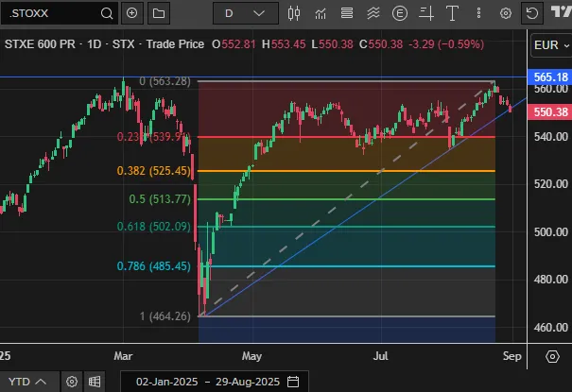Image resolution: width=572 pixels, height=392 pixels.
Task: Click the L550.38 low price value
Action: click(x=332, y=44)
